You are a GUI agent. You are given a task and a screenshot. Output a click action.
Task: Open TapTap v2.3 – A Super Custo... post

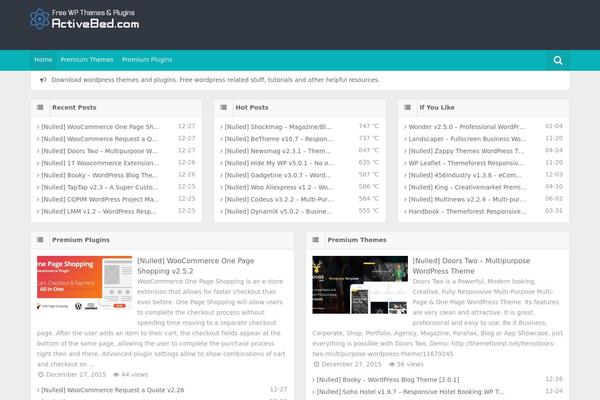(x=99, y=187)
